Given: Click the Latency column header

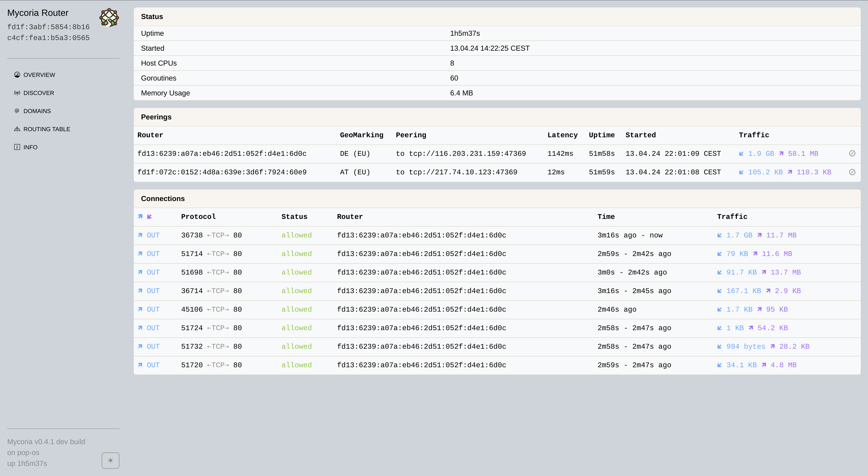Looking at the screenshot, I should tap(562, 135).
